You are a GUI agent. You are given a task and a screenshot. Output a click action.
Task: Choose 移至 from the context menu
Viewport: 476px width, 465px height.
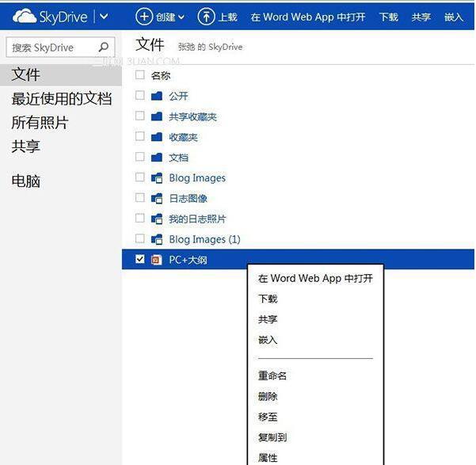click(268, 417)
